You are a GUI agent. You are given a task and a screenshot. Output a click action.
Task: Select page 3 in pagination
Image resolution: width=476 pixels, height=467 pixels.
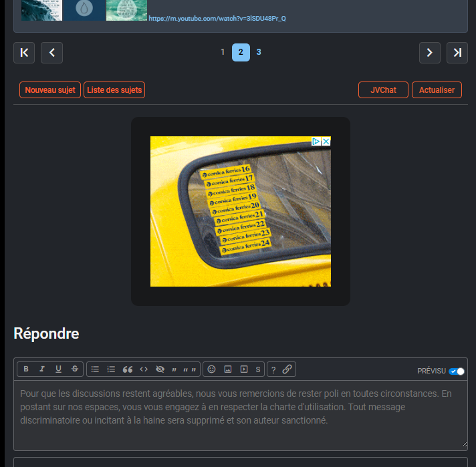click(x=259, y=52)
